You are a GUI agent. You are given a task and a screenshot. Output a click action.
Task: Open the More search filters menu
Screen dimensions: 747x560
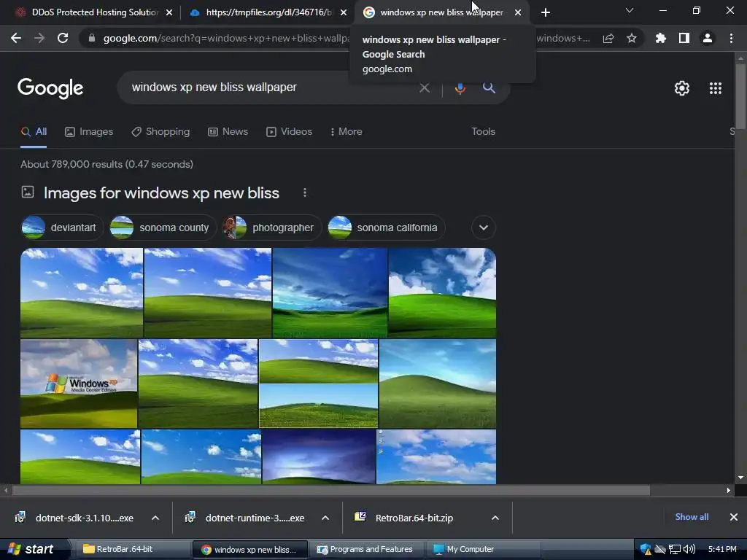coord(347,132)
